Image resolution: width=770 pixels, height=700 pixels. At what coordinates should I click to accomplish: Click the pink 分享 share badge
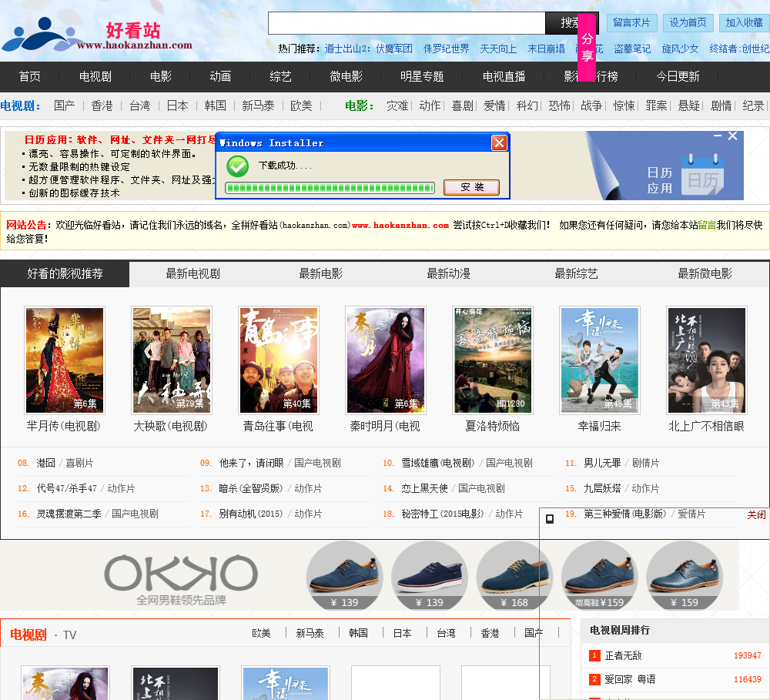tap(587, 47)
